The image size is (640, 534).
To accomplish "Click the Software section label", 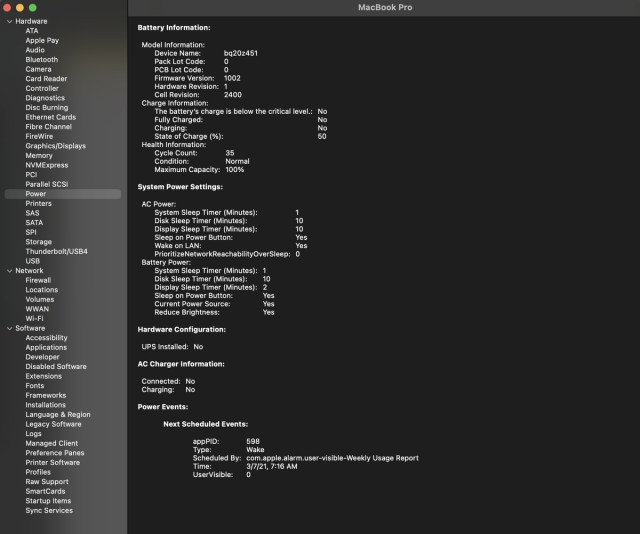I will pyautogui.click(x=30, y=328).
